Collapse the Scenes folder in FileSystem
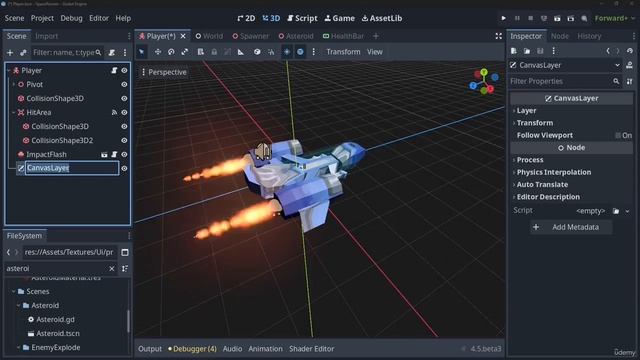 tap(13, 291)
